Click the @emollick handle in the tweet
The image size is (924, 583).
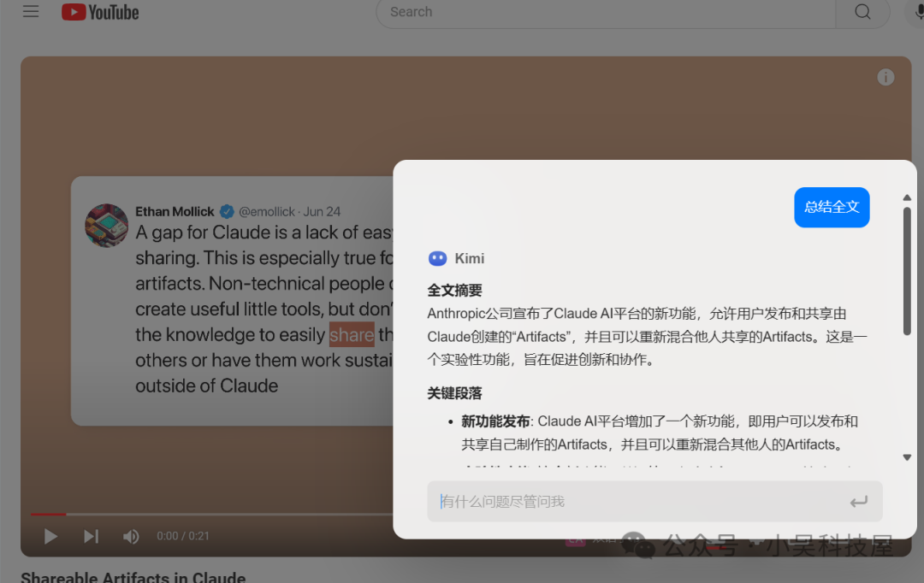coord(266,211)
